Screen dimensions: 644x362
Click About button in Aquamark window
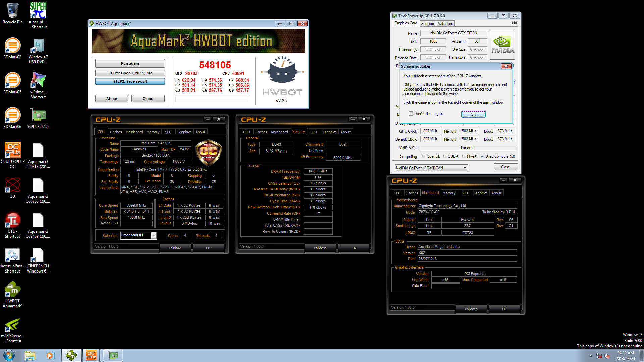112,99
